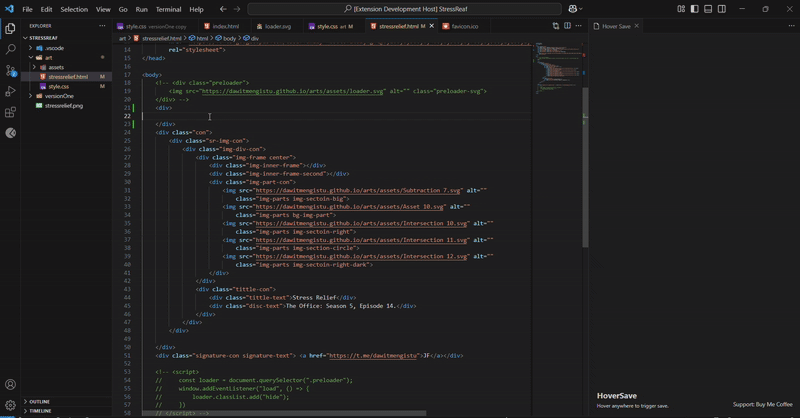Open Hover Save panel More Actions ellipsis
Screen dimensions: 800x418
(791, 26)
